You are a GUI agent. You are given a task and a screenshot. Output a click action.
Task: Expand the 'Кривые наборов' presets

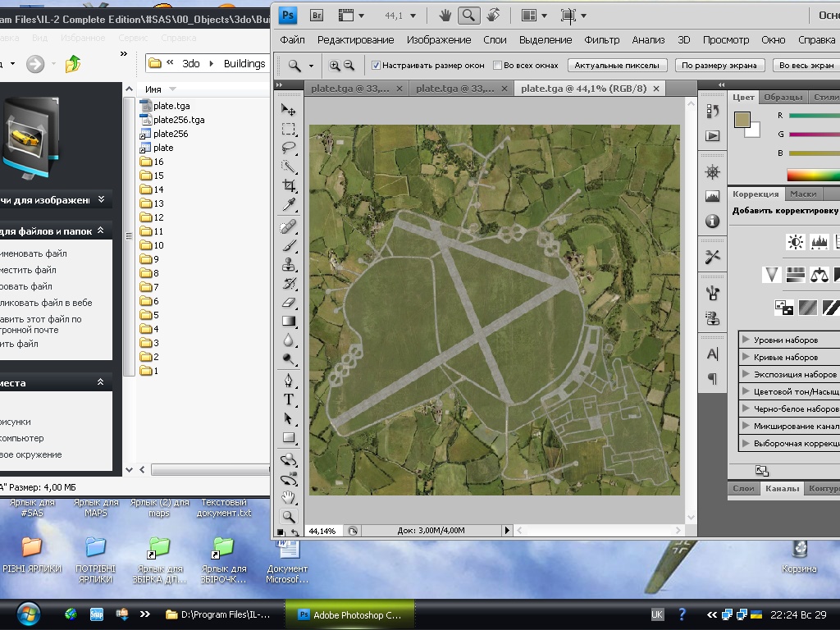pos(746,357)
